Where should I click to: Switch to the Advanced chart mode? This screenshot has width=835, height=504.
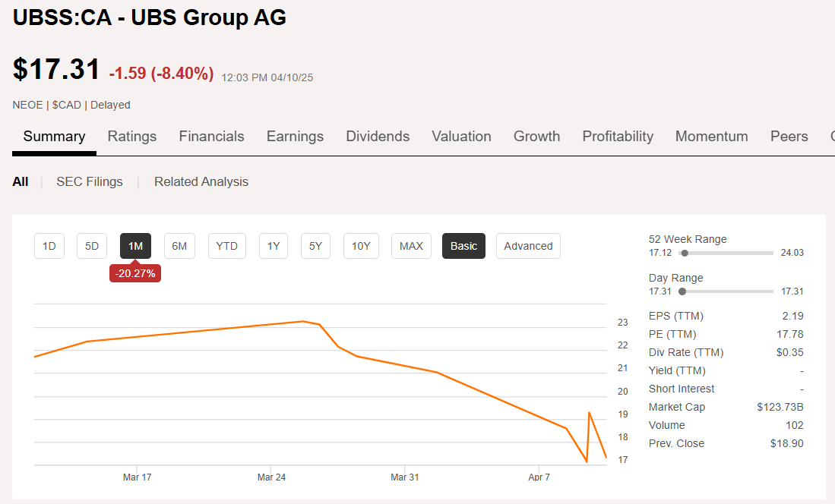click(528, 245)
